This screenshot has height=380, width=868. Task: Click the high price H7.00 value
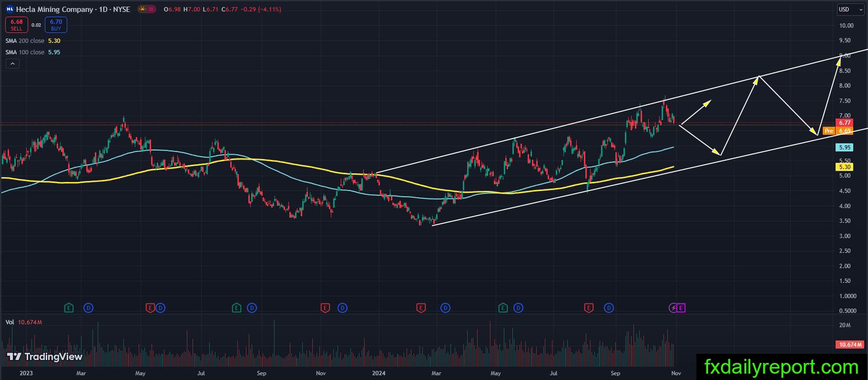192,9
